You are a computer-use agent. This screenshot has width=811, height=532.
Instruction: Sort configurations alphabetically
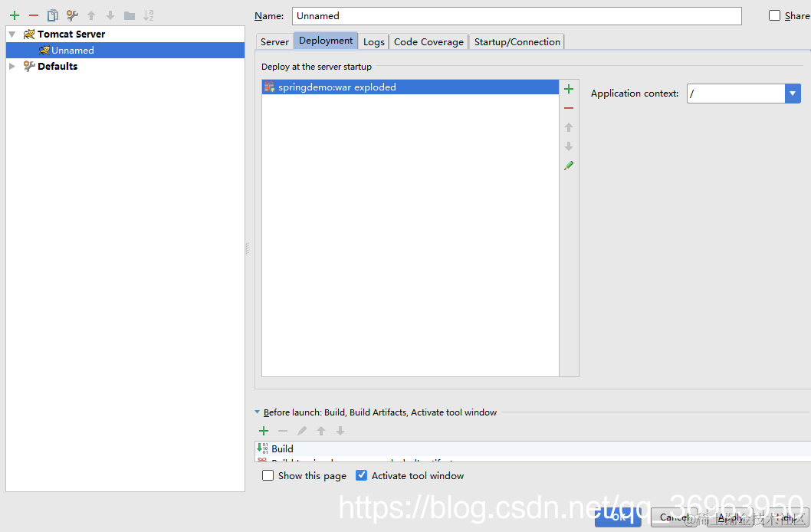tap(149, 15)
